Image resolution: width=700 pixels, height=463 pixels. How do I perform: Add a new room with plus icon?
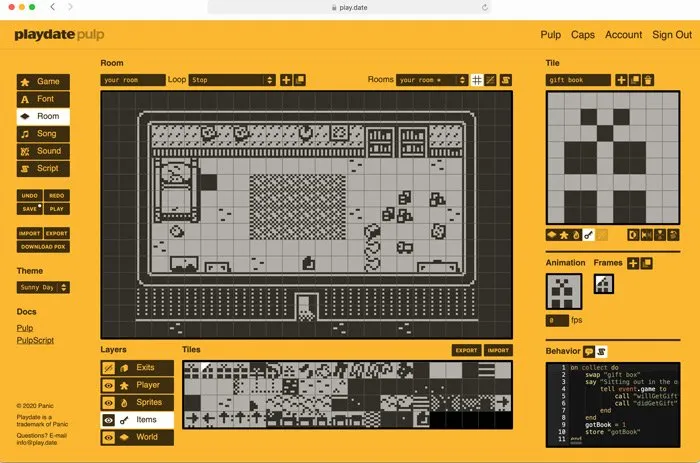point(286,80)
